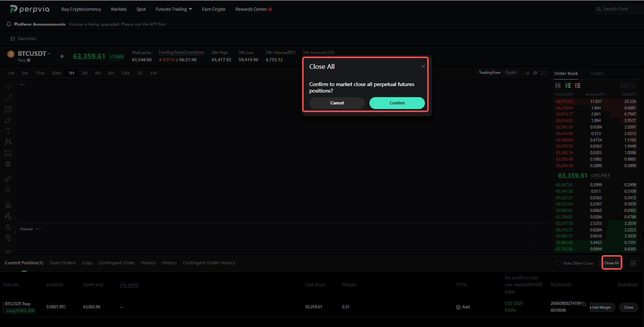Select the crosshair cursor tool
The image size is (644, 327).
[8, 87]
